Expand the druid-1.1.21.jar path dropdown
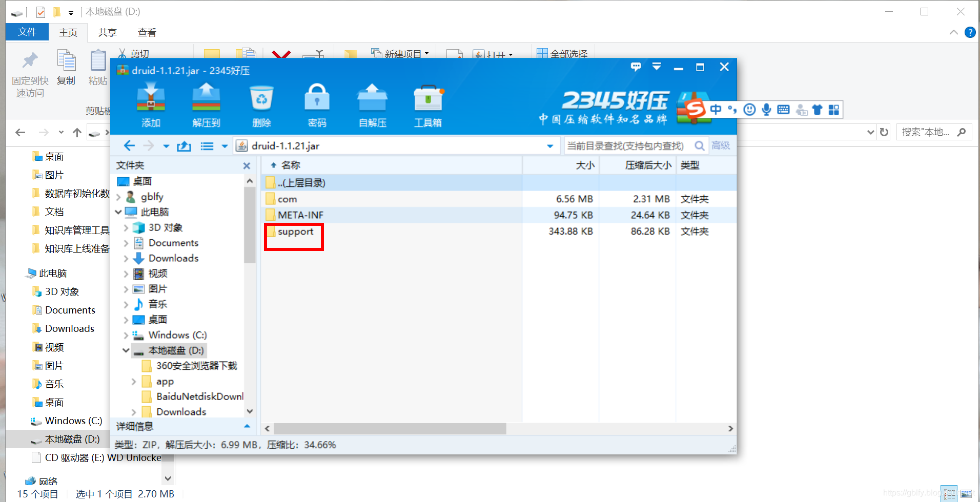980x502 pixels. click(x=550, y=147)
